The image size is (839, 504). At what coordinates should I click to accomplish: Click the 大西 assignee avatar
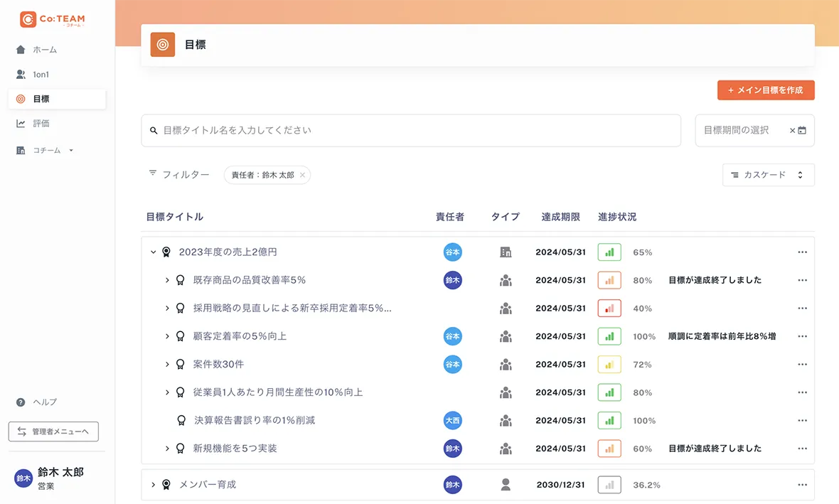point(452,420)
